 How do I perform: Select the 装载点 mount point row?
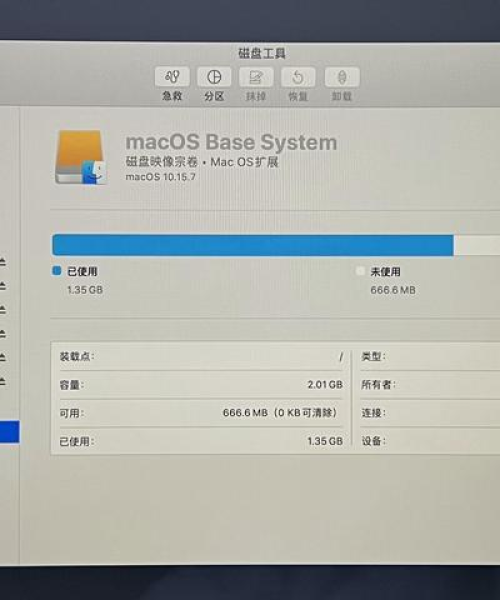(201, 357)
